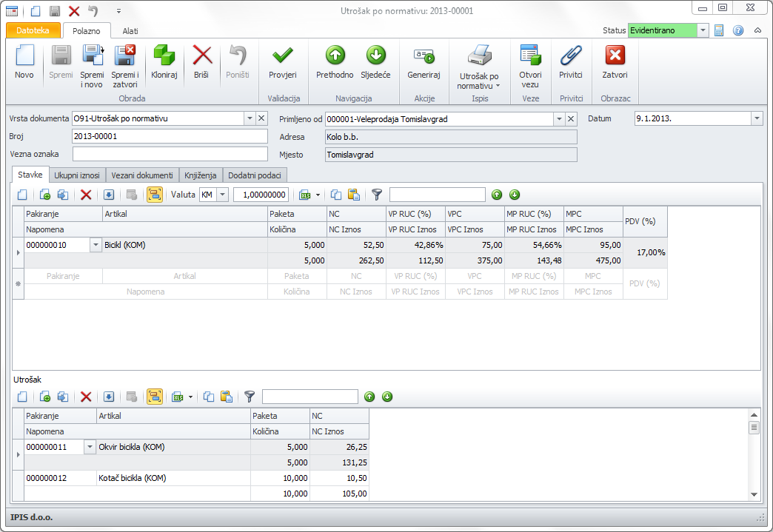Click the save icon in the quick access toolbar
The width and height of the screenshot is (773, 532).
(55, 11)
